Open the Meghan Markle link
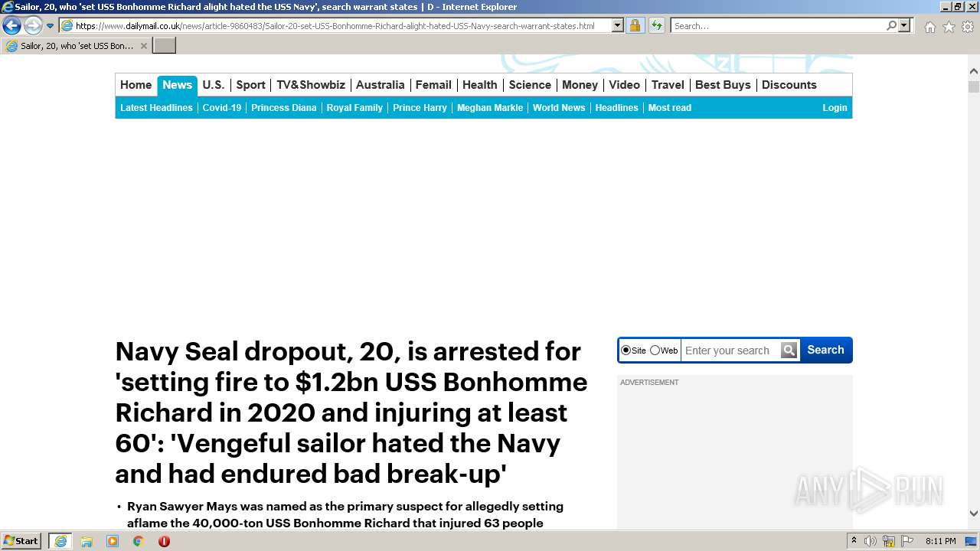 (x=490, y=108)
